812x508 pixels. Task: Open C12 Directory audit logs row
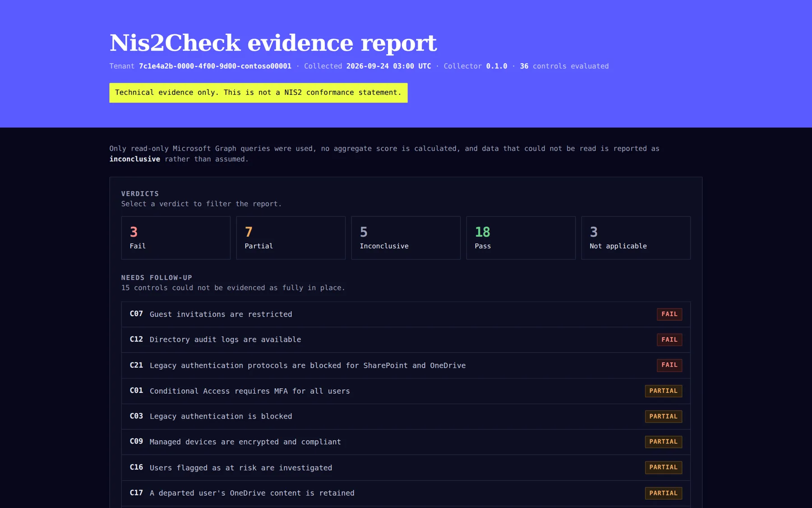coord(406,340)
